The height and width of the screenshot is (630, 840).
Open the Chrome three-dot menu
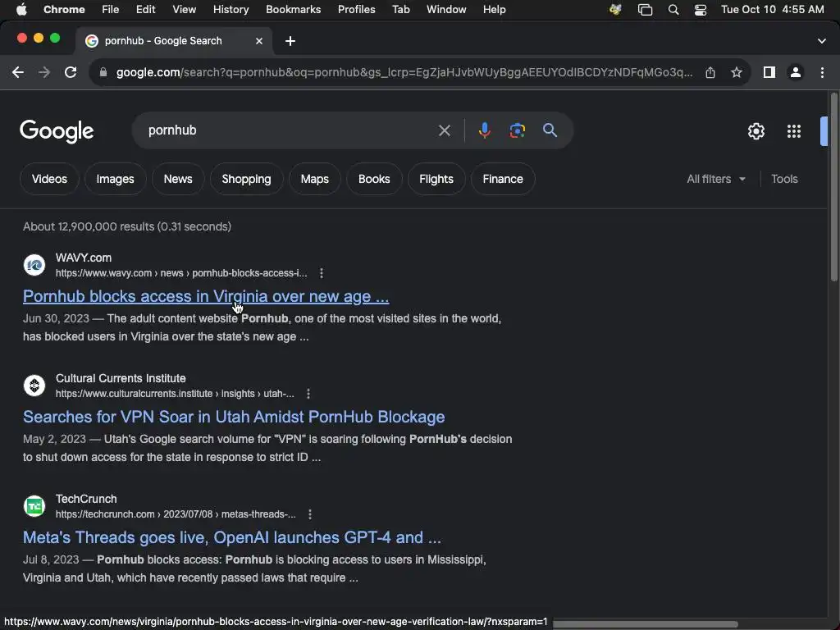click(822, 72)
